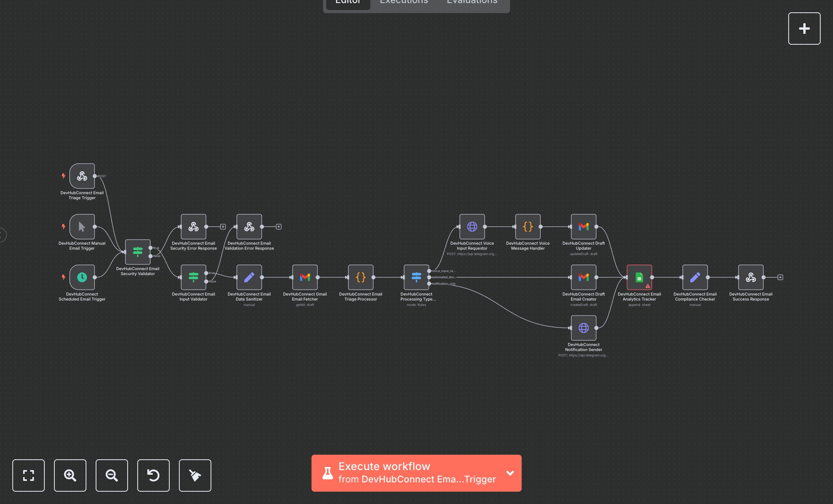Expand the Execute workflow trigger dropdown arrow
The height and width of the screenshot is (504, 833).
click(510, 473)
